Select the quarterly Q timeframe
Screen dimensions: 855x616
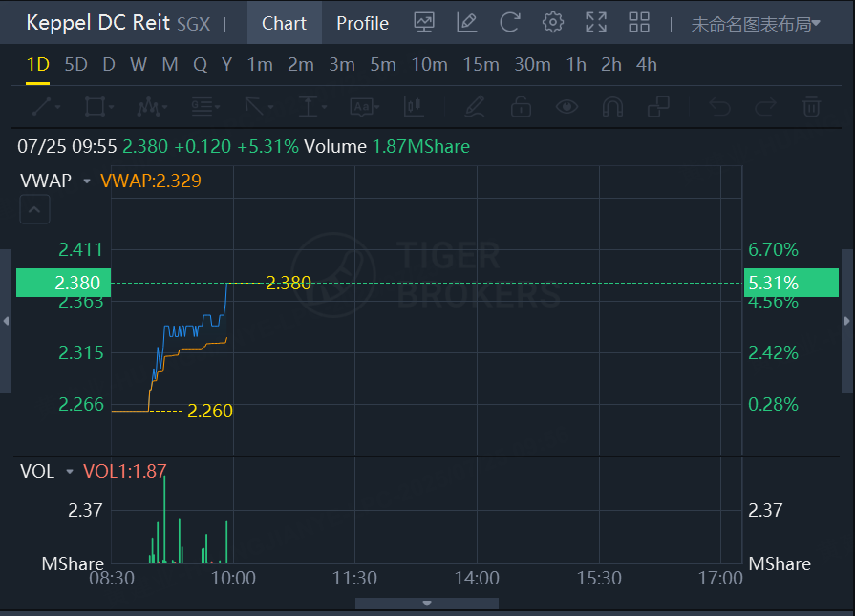200,65
